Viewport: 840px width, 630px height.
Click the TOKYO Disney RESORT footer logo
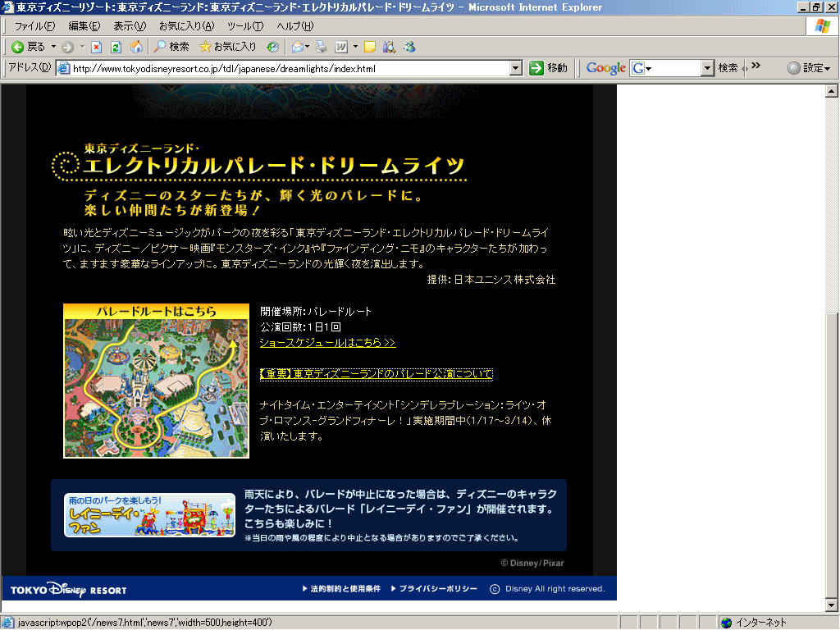69,590
